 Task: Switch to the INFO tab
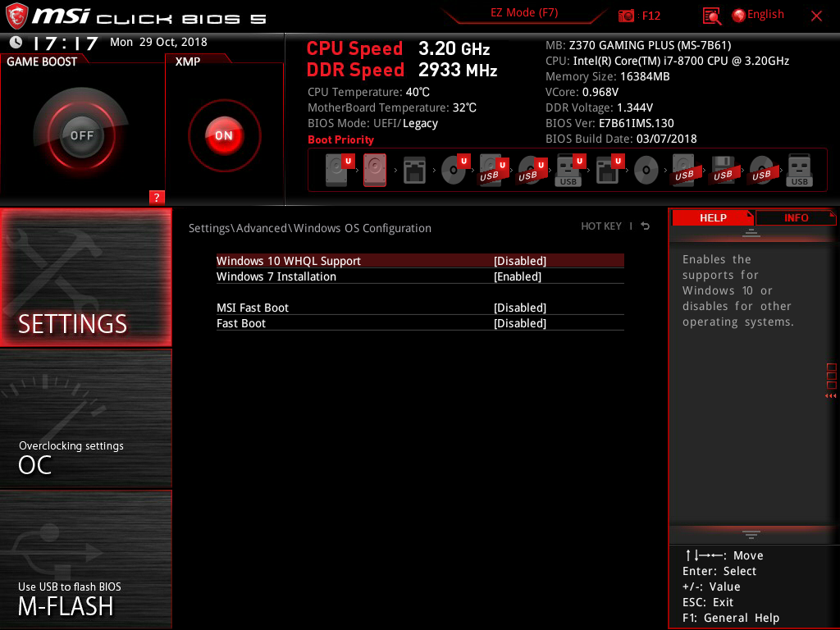point(796,218)
